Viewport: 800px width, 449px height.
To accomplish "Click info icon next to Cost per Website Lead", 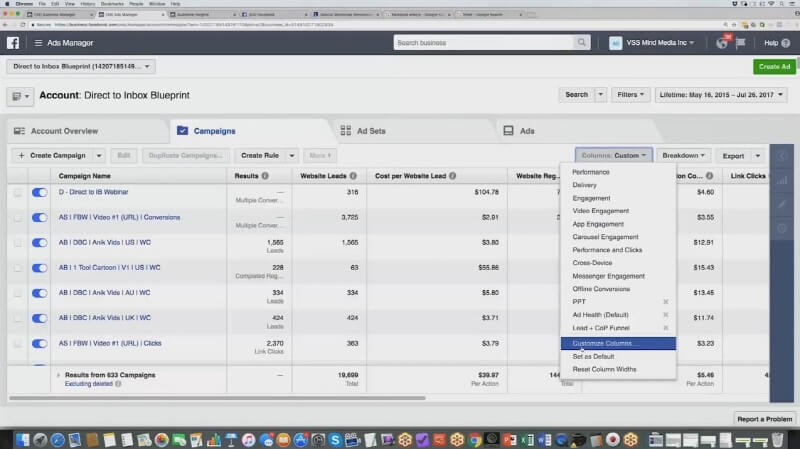I will pos(453,176).
